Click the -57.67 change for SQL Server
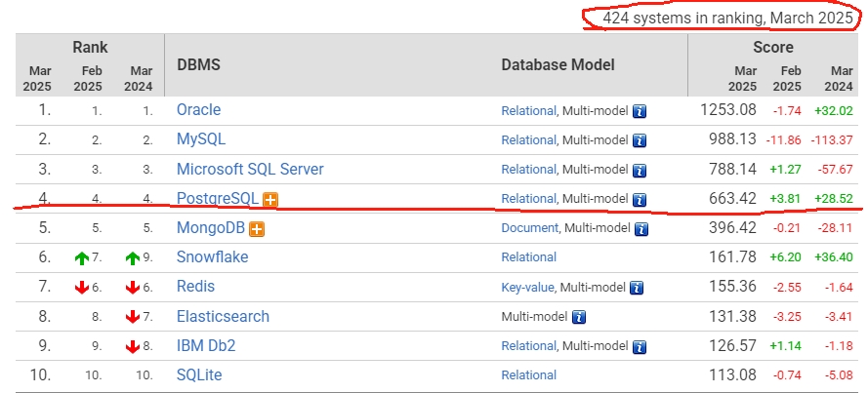 pyautogui.click(x=836, y=169)
